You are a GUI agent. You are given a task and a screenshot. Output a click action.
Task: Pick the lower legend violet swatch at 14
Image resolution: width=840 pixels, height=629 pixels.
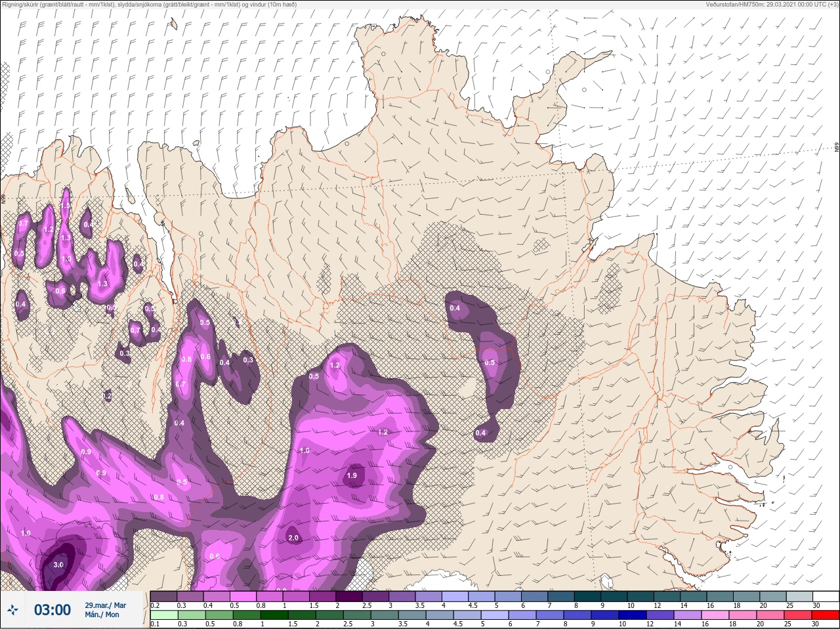coord(687,615)
